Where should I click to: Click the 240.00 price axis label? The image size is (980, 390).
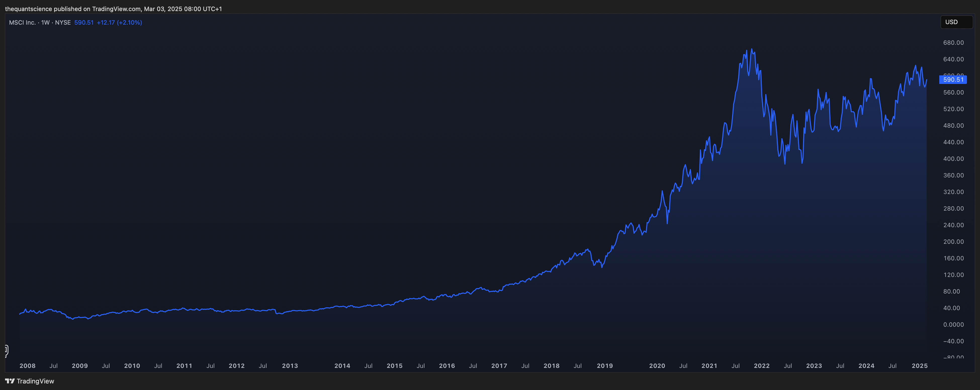click(x=953, y=225)
